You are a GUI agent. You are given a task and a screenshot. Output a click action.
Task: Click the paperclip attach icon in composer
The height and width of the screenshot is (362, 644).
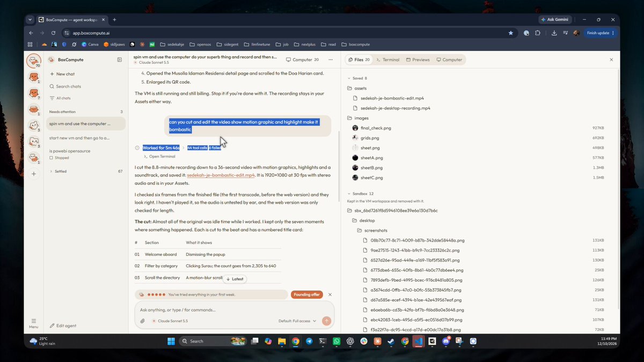tap(143, 321)
